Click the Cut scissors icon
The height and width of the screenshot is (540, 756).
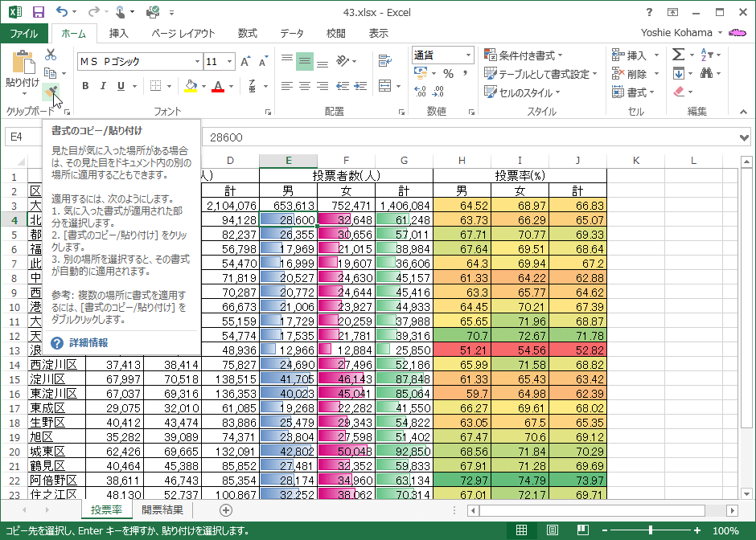[51, 55]
